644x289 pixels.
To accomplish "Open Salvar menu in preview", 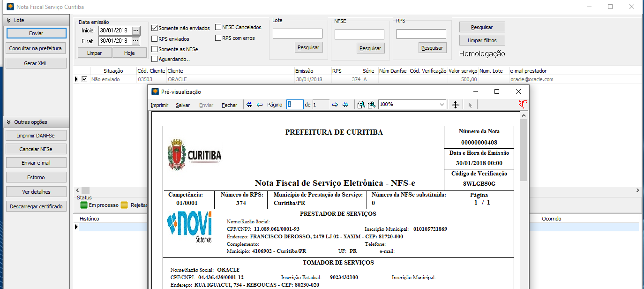I will 183,105.
